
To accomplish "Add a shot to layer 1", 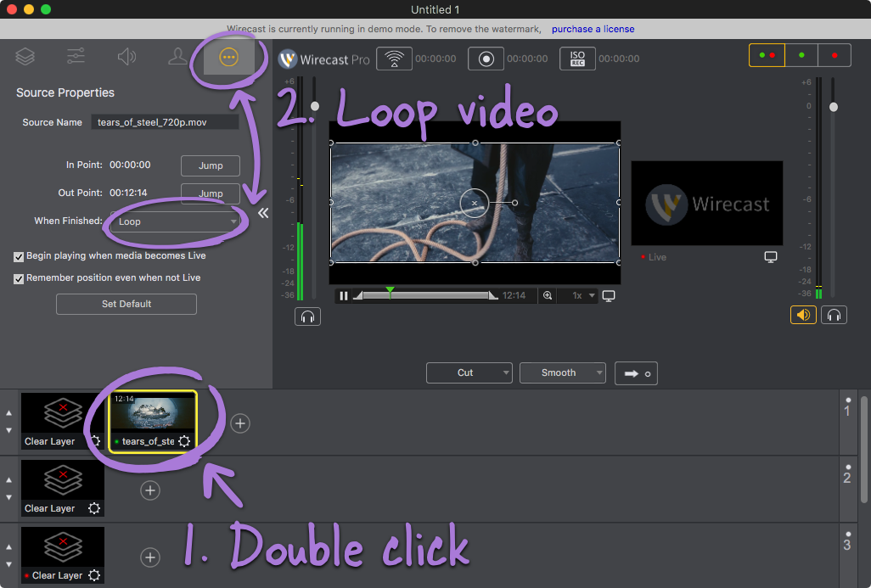I will click(240, 423).
